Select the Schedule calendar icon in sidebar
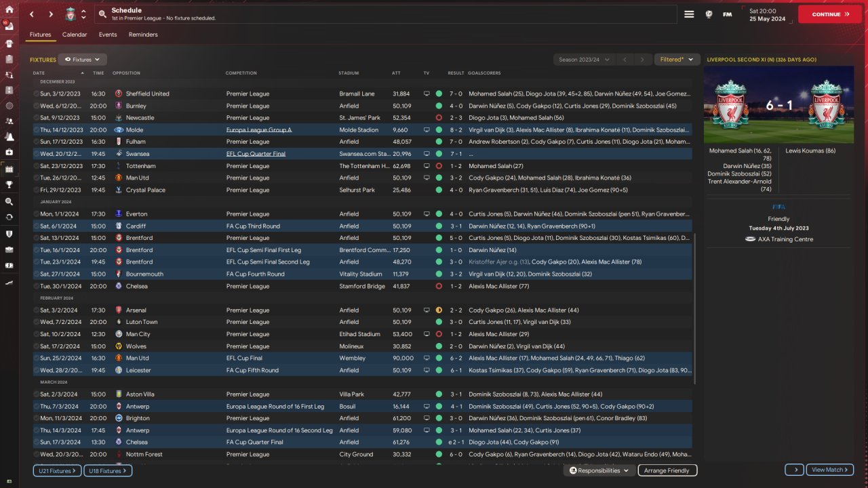Screen dimensions: 868x488 click(9, 169)
